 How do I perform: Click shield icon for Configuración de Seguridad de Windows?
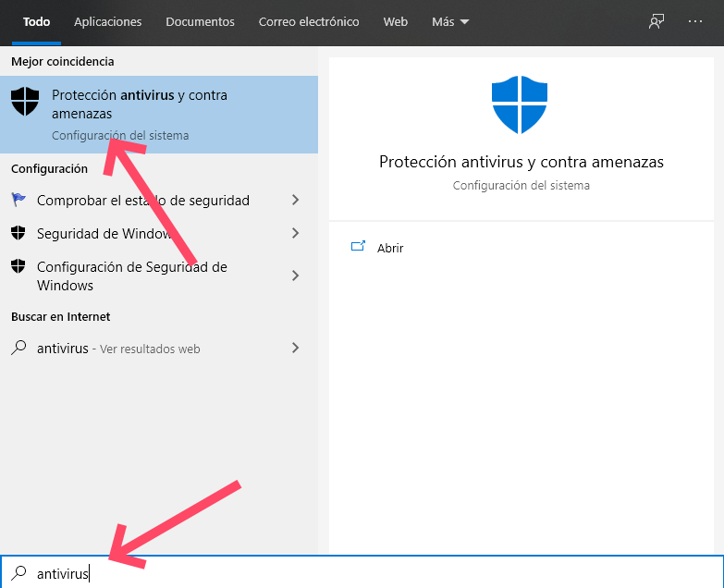click(18, 267)
